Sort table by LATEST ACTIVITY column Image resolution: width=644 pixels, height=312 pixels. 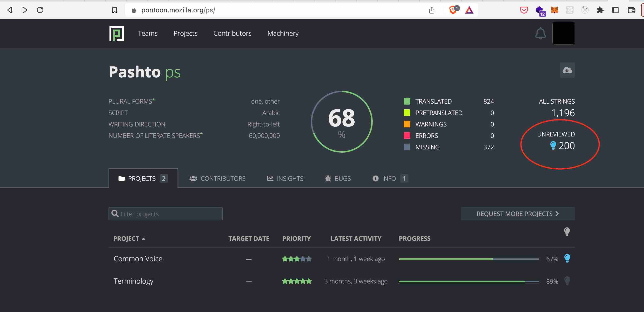pyautogui.click(x=356, y=238)
